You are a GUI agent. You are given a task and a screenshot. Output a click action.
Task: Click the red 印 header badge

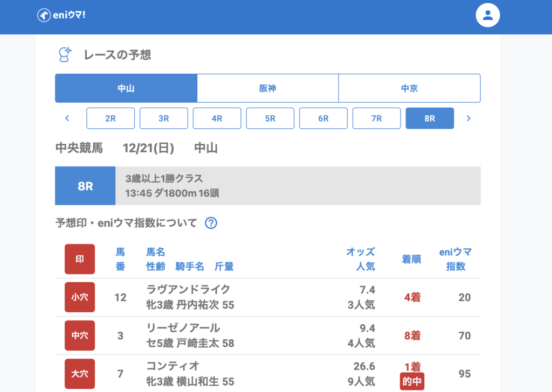pyautogui.click(x=80, y=259)
